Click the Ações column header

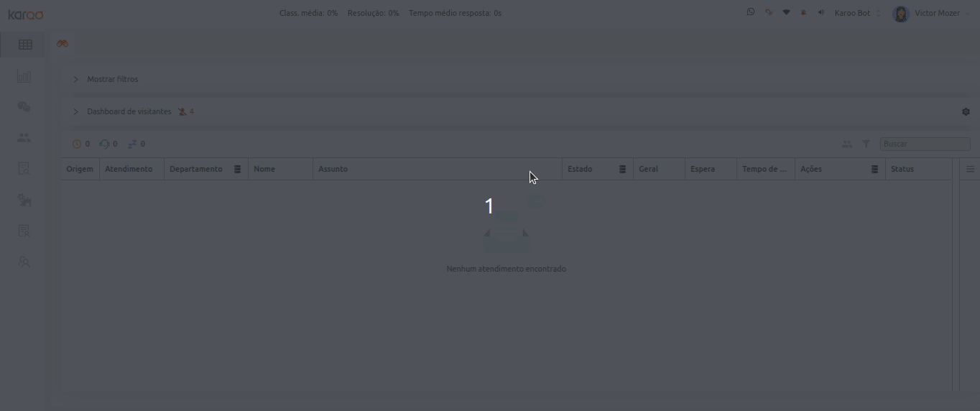click(x=811, y=169)
